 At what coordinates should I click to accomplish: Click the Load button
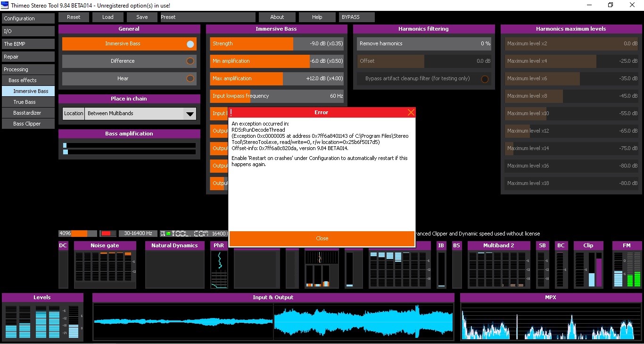pyautogui.click(x=108, y=17)
